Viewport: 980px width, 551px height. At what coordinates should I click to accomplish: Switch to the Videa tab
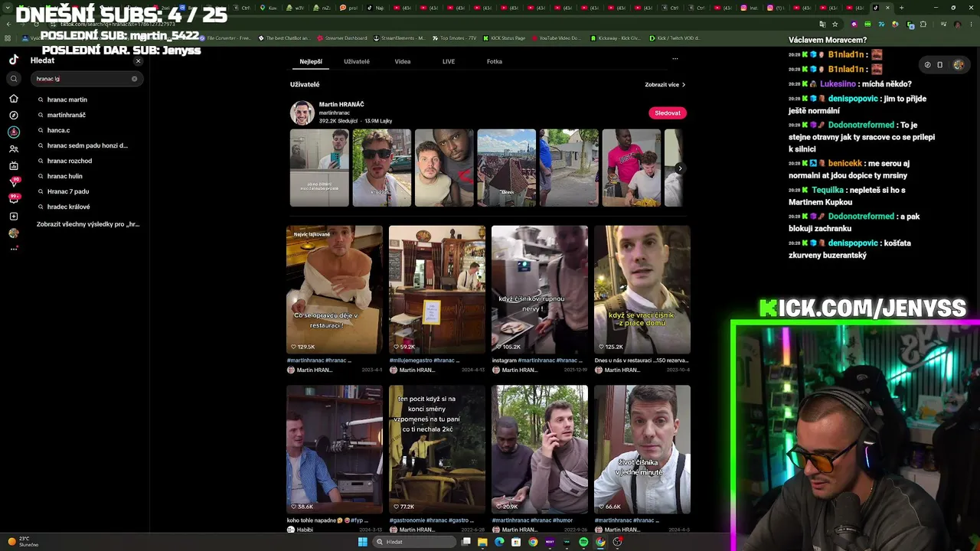click(403, 61)
